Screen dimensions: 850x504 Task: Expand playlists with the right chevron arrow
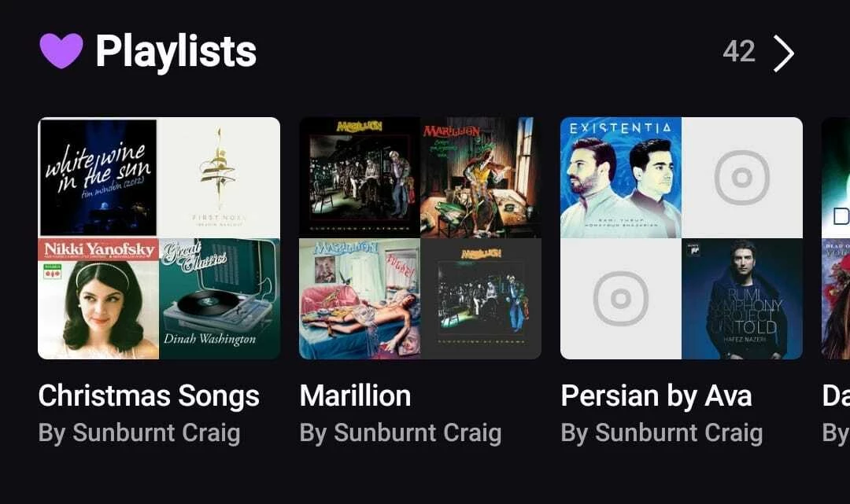[783, 53]
